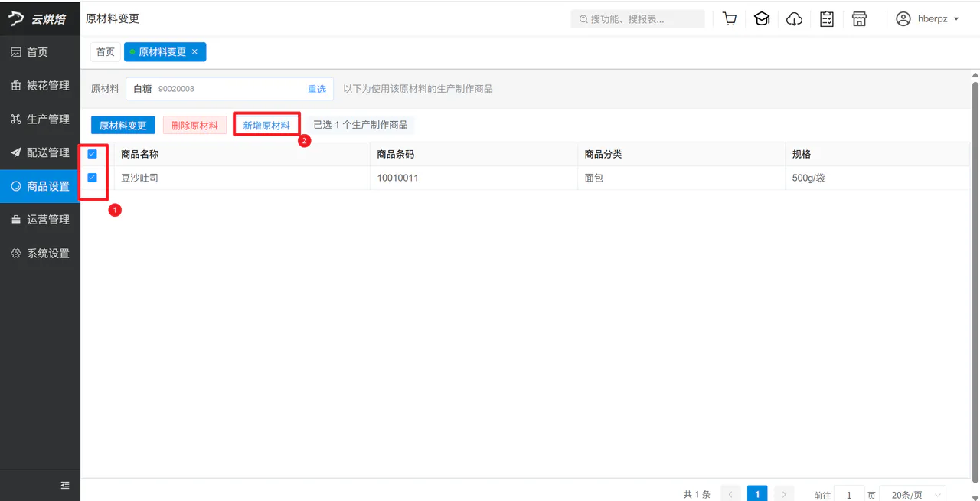980x501 pixels.
Task: Click the vertical scrollbar up arrow
Action: pos(975,76)
